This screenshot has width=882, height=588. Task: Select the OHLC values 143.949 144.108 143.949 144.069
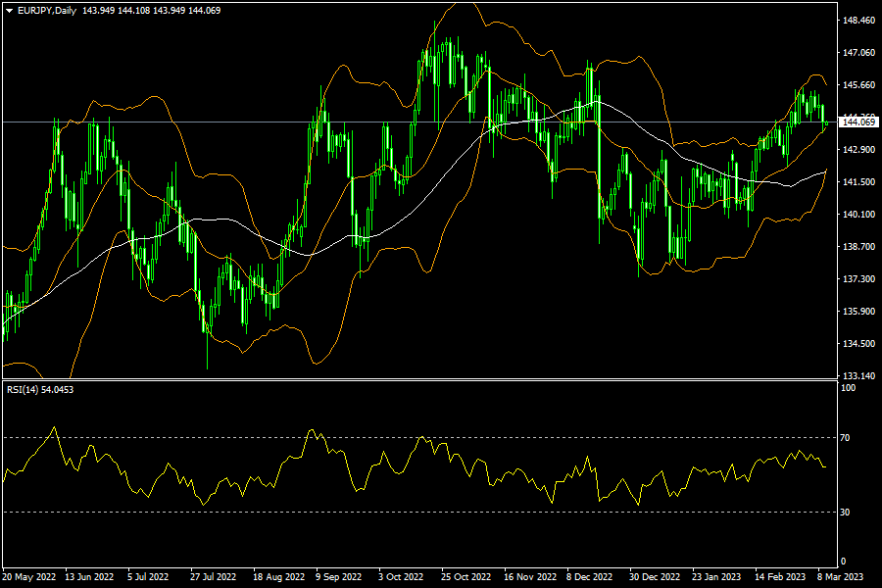pos(151,11)
